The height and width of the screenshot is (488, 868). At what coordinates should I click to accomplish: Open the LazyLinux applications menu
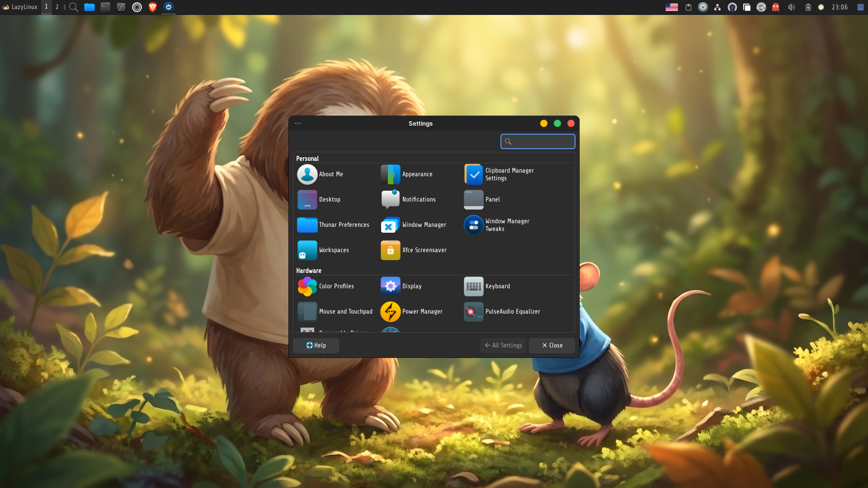20,7
